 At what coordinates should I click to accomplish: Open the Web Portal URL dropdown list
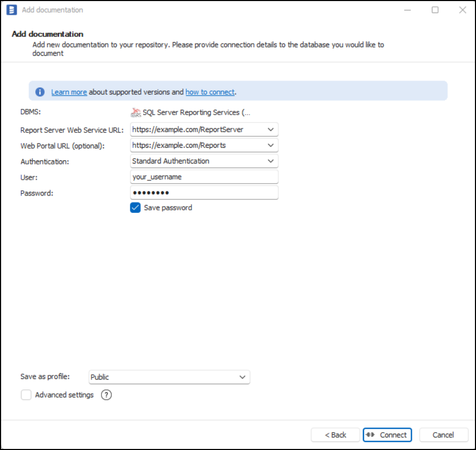click(x=270, y=145)
